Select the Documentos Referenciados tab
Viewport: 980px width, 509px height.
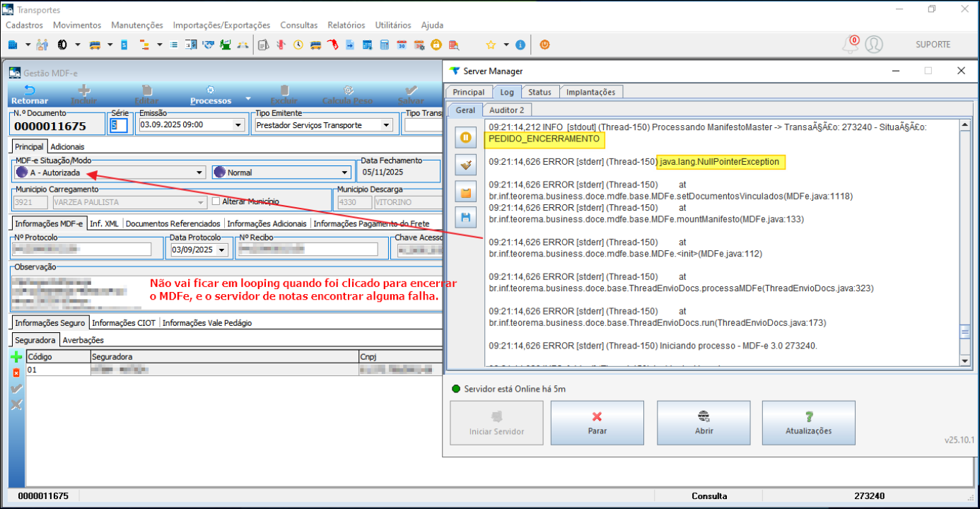[x=173, y=223]
